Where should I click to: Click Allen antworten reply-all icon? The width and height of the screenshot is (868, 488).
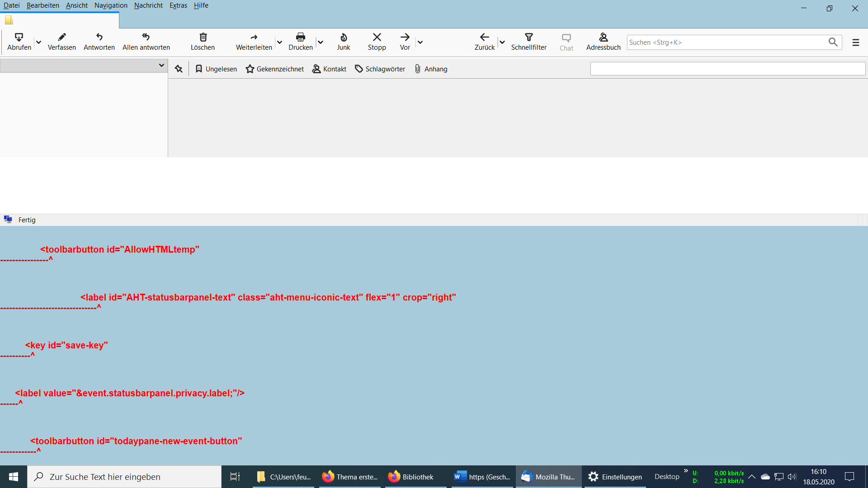pos(146,37)
